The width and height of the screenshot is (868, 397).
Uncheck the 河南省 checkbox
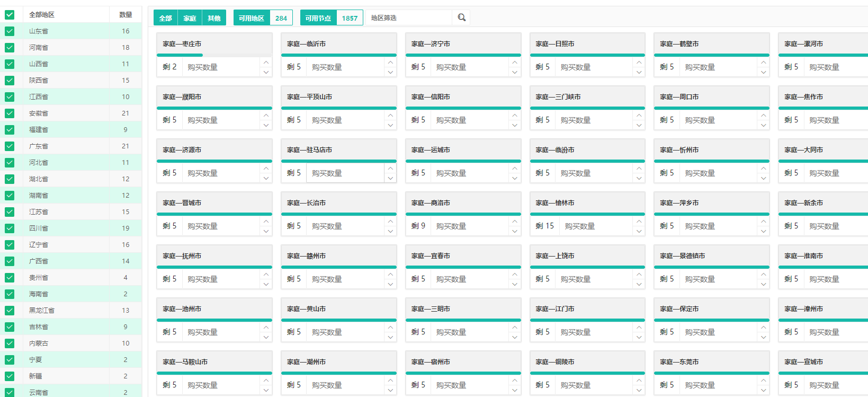pyautogui.click(x=10, y=48)
